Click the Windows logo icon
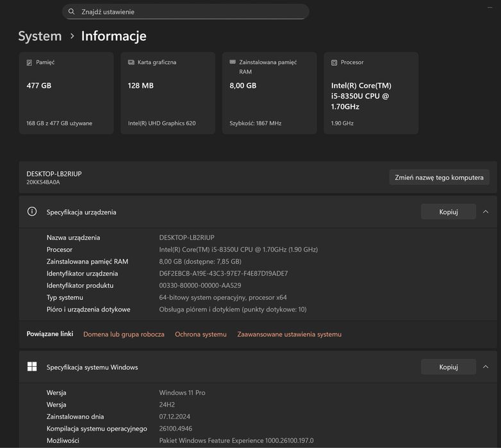This screenshot has width=501, height=448. point(32,367)
